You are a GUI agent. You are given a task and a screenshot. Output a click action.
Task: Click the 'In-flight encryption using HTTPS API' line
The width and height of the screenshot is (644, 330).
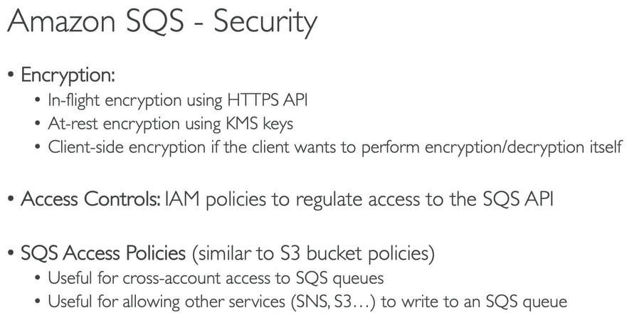[178, 100]
